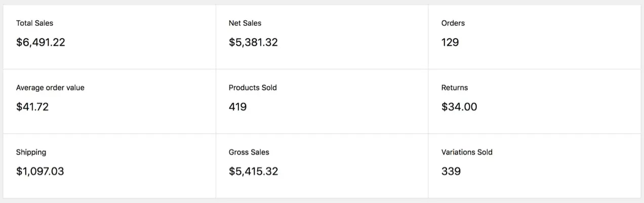Select the Returns label
The image size is (644, 203).
455,87
